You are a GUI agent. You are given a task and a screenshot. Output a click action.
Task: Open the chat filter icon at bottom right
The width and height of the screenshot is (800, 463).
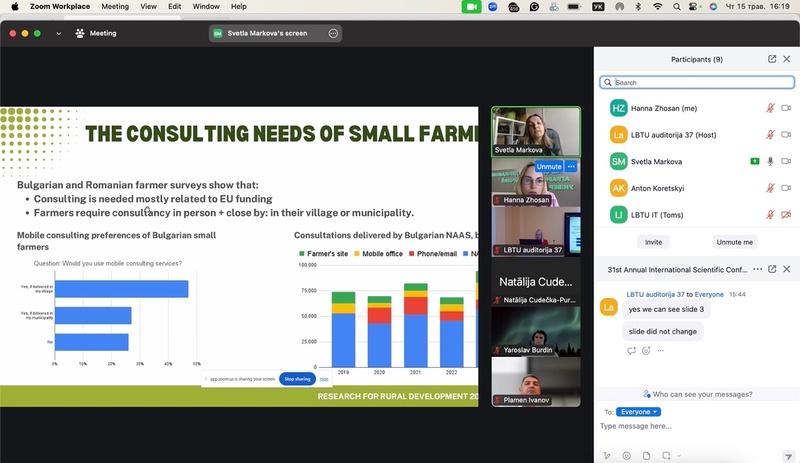click(788, 456)
